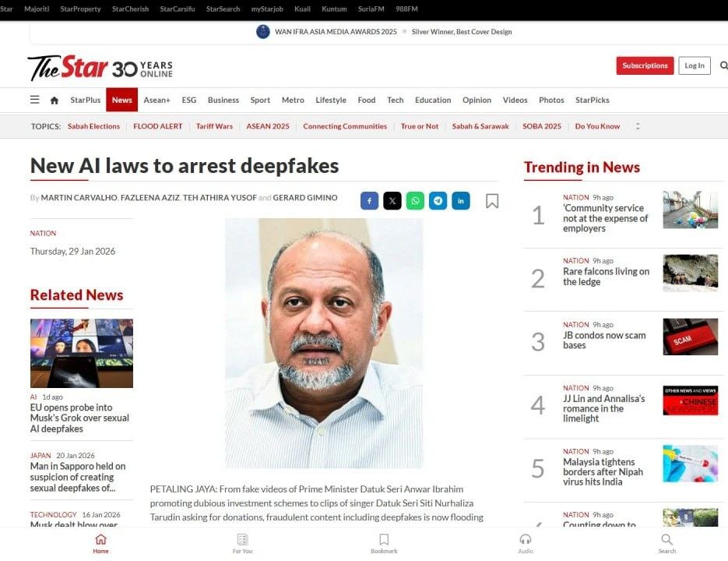Switch to the Lifestyle section

coord(331,100)
